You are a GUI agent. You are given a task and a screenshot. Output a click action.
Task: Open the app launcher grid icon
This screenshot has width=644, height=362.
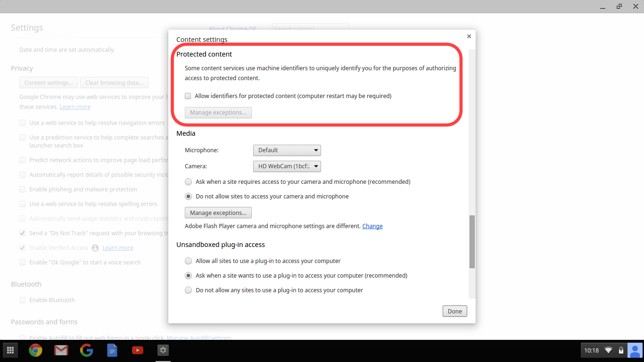(x=10, y=350)
